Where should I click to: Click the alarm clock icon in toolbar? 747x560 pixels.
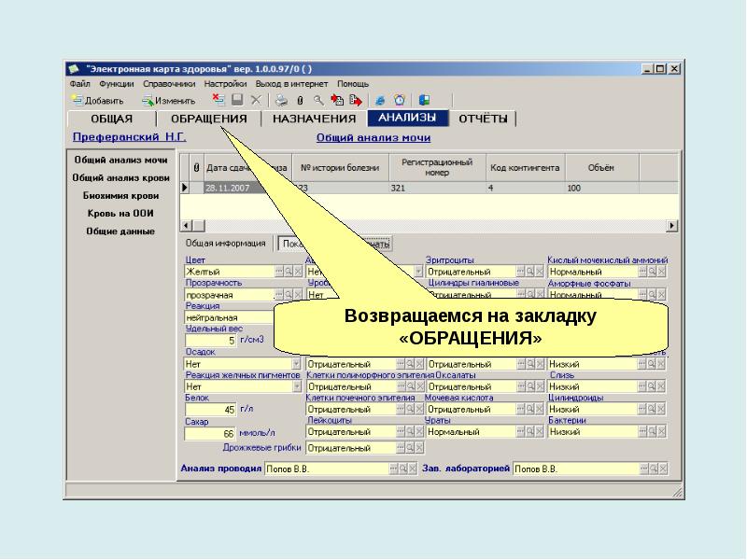[400, 100]
